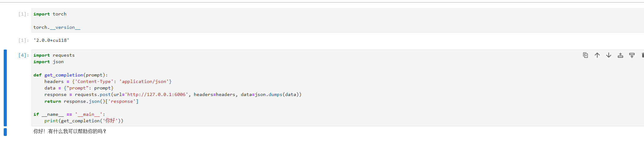Click the 'http://127.0.0.1:6006' URL string
Image resolution: width=644 pixels, height=161 pixels.
pos(156,94)
